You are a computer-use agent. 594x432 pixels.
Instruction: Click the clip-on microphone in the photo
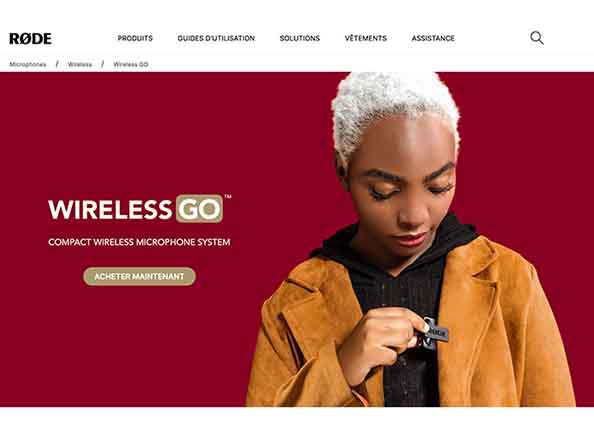[434, 334]
